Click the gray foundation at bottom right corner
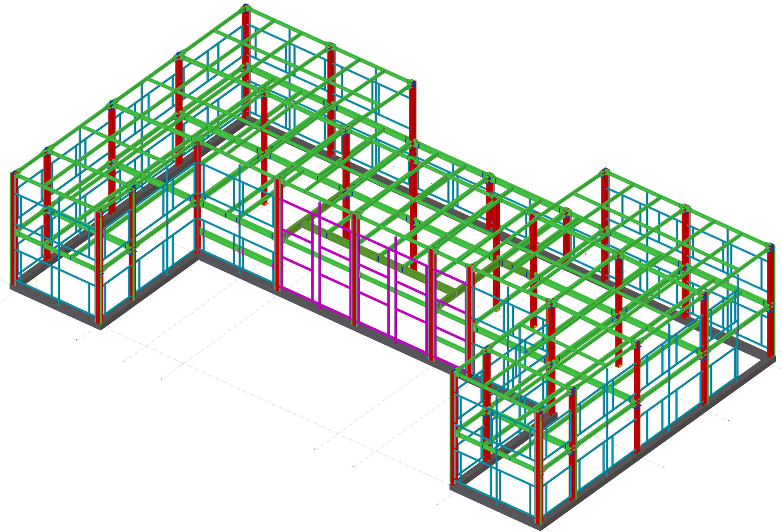Screen dimensions: 782x532 540,524
